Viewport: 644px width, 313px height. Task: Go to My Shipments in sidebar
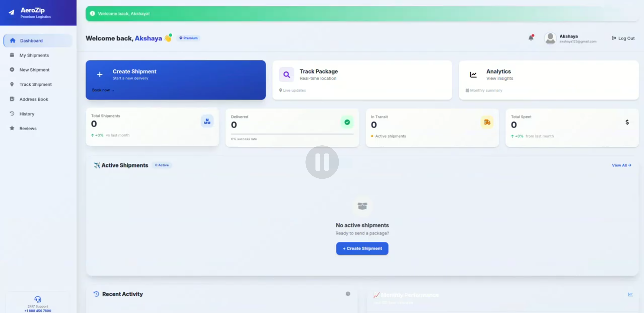tap(38, 55)
